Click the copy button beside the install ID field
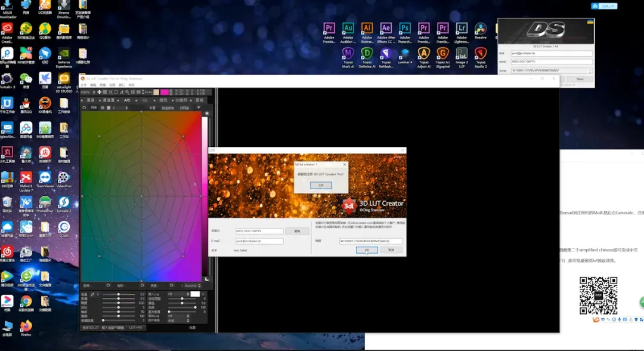Image resolution: width=644 pixels, height=351 pixels. click(x=297, y=231)
